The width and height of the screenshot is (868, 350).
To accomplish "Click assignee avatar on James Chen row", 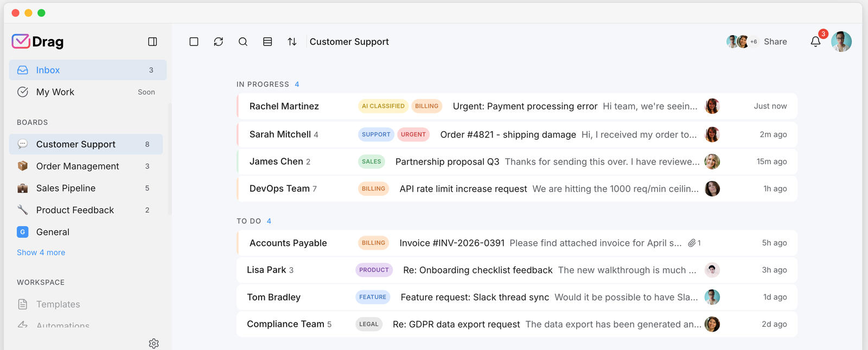I will pos(712,161).
